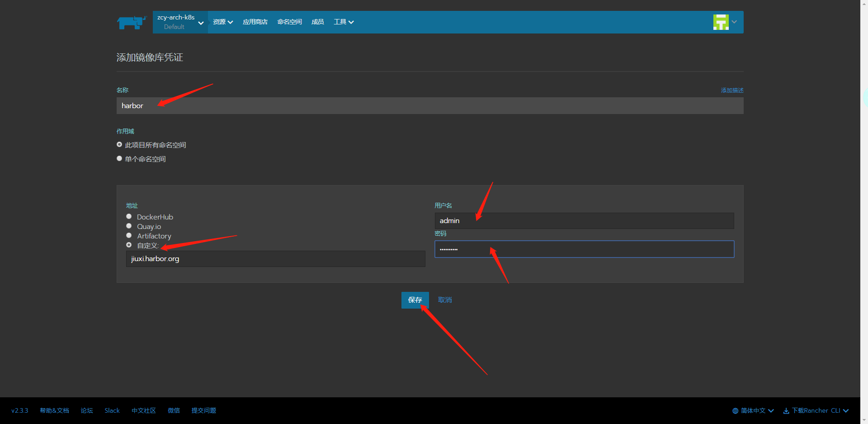The height and width of the screenshot is (424, 868).
Task: Focus the custom address field jiuxi.harbor.org
Action: 275,259
